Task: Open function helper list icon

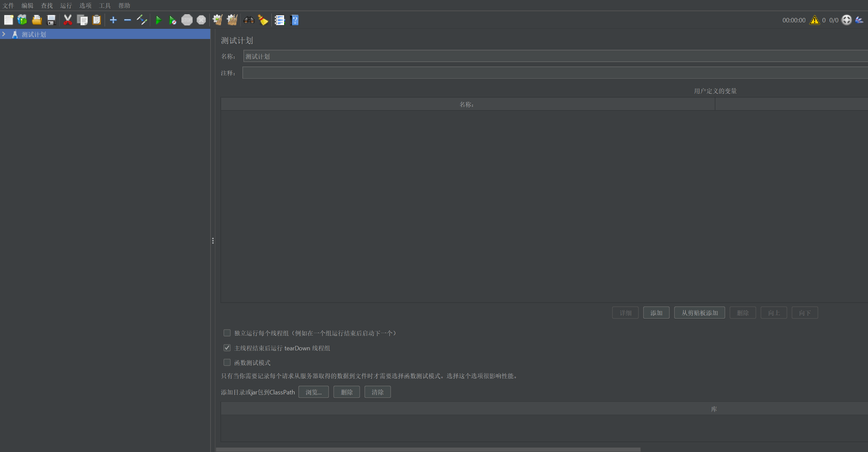Action: [x=280, y=20]
